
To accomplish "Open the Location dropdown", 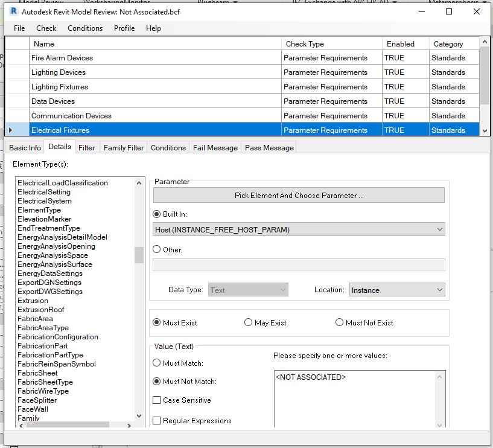I will pyautogui.click(x=397, y=290).
